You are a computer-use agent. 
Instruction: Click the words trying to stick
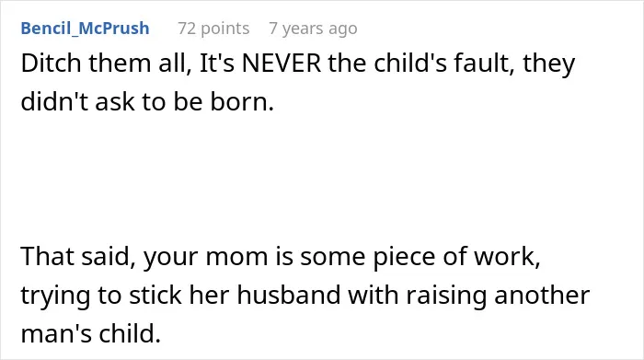101,296
